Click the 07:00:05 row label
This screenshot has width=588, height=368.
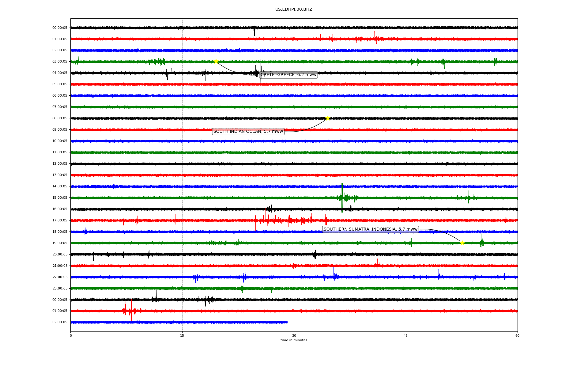(x=60, y=107)
